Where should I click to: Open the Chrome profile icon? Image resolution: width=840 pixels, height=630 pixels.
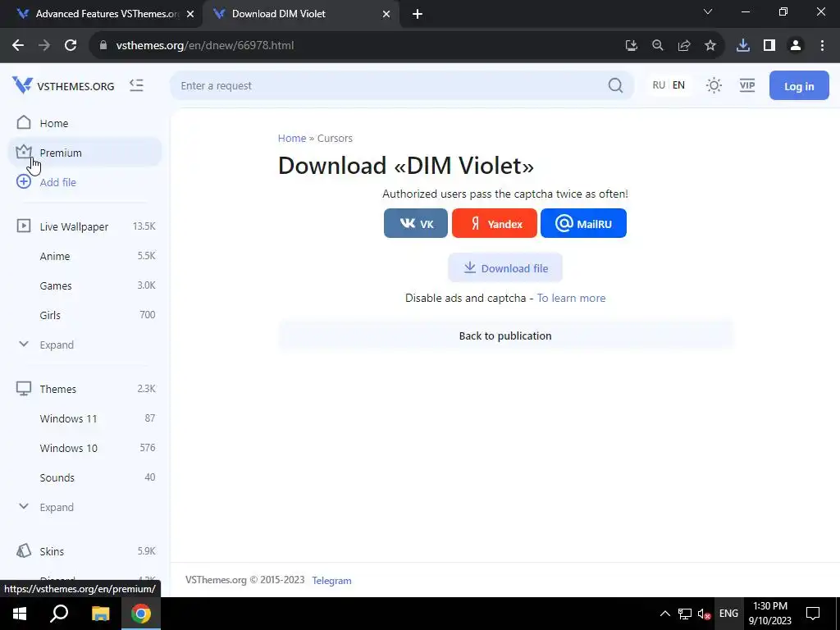pyautogui.click(x=796, y=46)
